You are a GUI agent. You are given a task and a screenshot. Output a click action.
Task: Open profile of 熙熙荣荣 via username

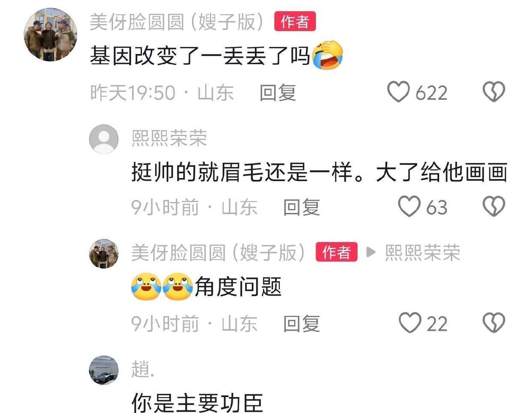click(169, 138)
